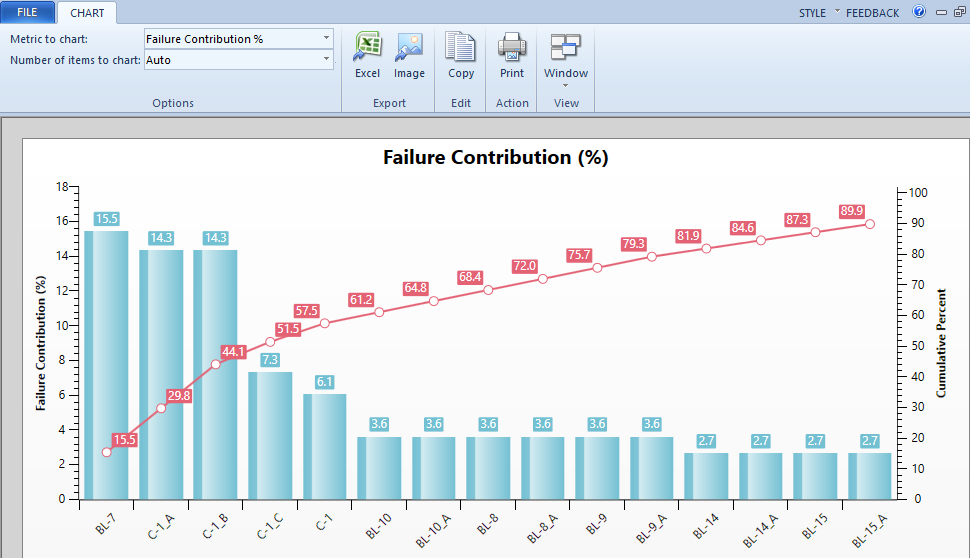Click the 44.1 cumulative data point
The height and width of the screenshot is (558, 970).
pyautogui.click(x=215, y=364)
